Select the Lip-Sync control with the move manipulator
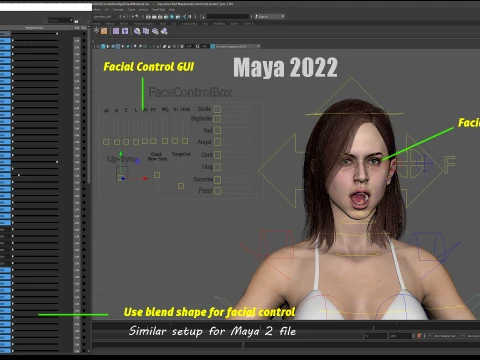Image resolution: width=480 pixels, height=360 pixels. [x=121, y=177]
